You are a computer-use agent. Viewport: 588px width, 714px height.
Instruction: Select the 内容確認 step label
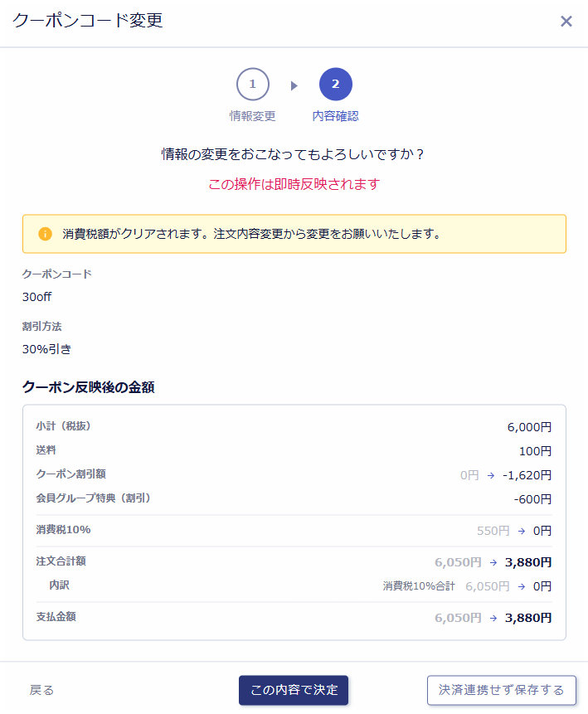(x=335, y=116)
